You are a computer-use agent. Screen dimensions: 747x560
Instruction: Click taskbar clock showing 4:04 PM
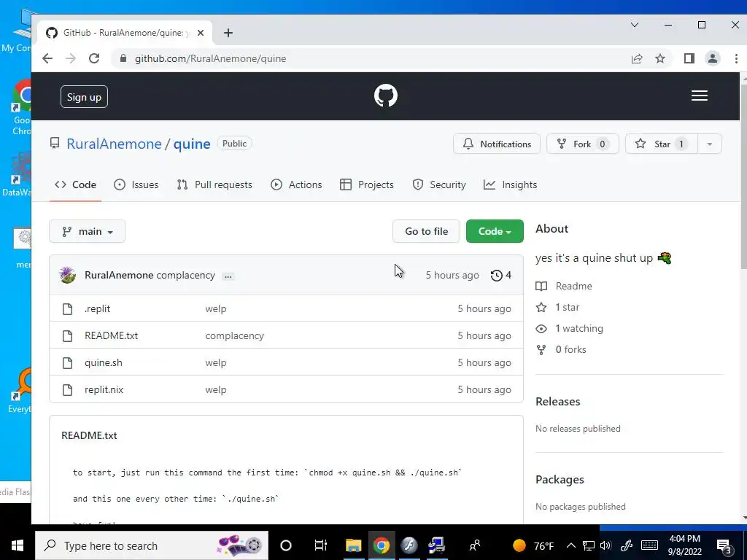[684, 545]
